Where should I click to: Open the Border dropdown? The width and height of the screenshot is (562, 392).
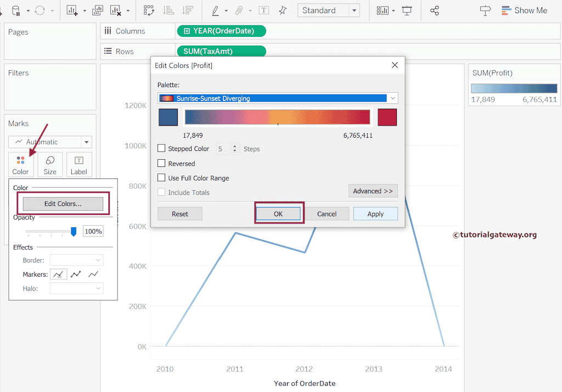coord(76,260)
